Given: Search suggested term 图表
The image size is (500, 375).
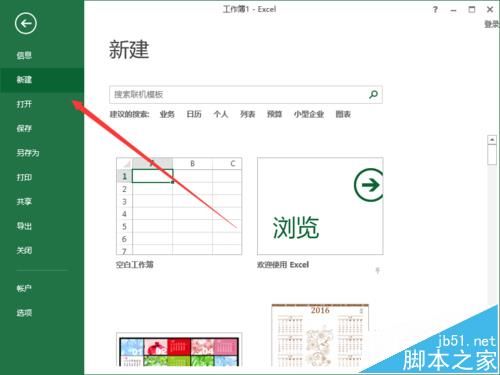Looking at the screenshot, I should pos(343,114).
